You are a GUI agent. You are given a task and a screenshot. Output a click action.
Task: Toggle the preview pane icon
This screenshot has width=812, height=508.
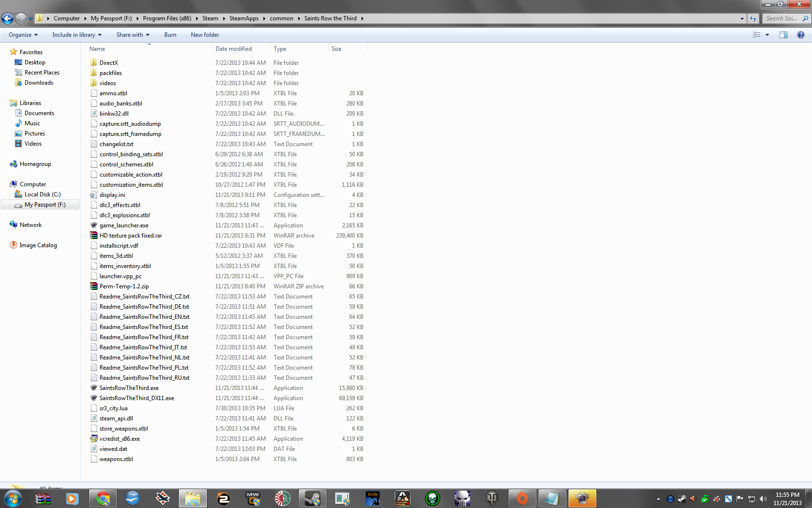click(783, 35)
